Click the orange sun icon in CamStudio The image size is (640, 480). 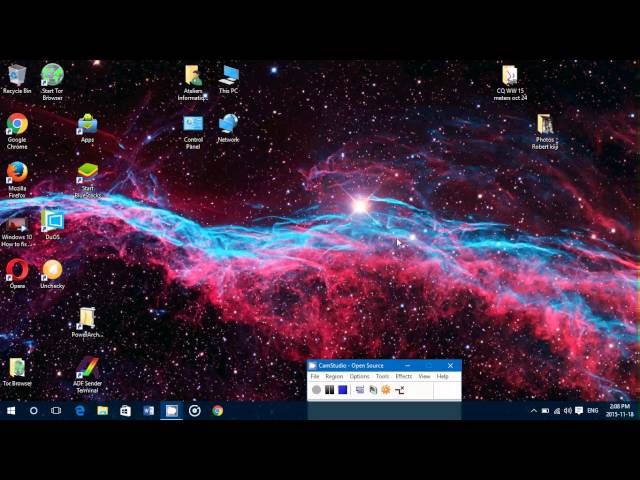point(386,390)
